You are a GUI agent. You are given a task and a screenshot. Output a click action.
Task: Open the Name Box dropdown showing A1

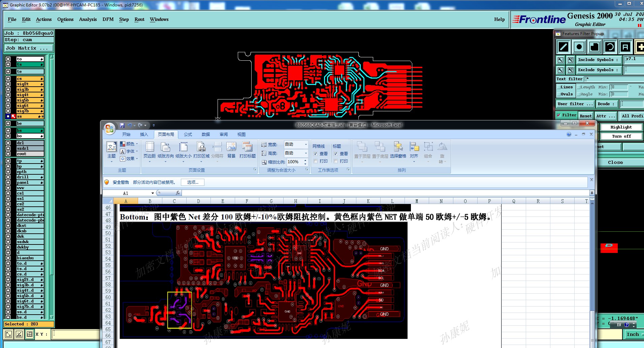pos(153,193)
